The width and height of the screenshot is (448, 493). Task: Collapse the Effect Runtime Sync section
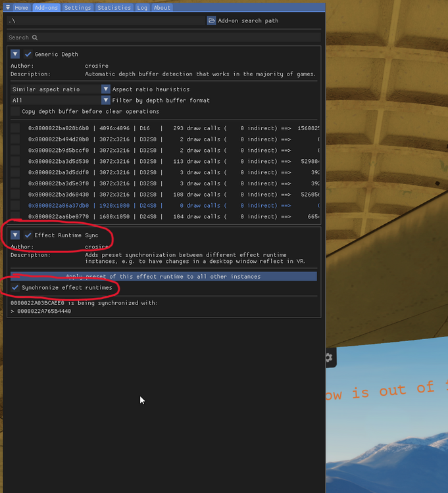pyautogui.click(x=15, y=235)
